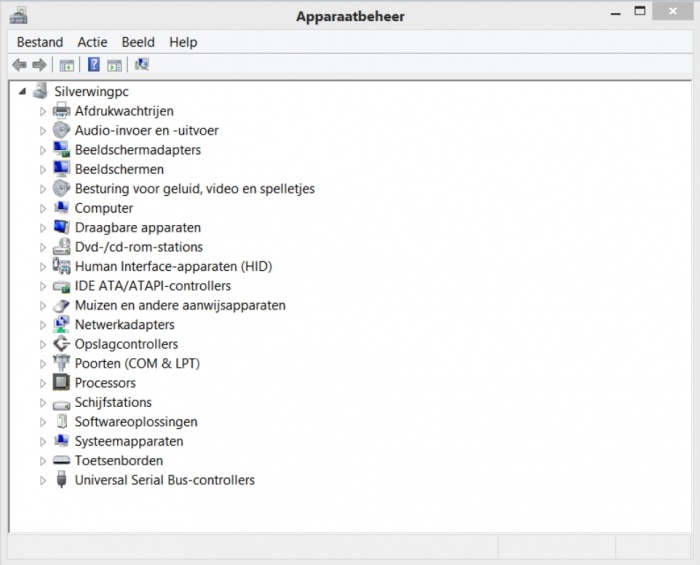Image resolution: width=700 pixels, height=565 pixels.
Task: Select the Poorten (COM & LPT) item
Action: 137,364
